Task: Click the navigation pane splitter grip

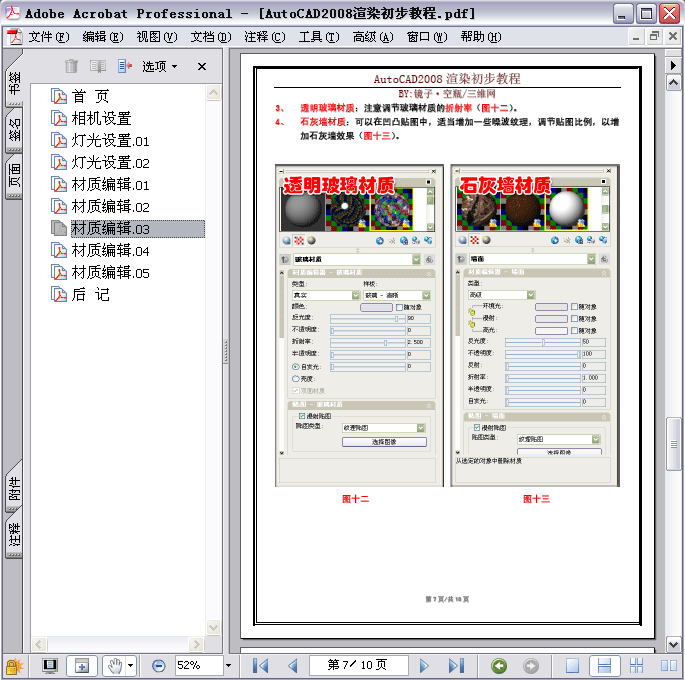Action: click(226, 352)
